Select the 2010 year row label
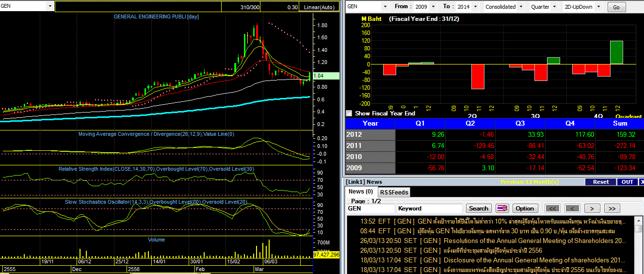 pyautogui.click(x=370, y=157)
